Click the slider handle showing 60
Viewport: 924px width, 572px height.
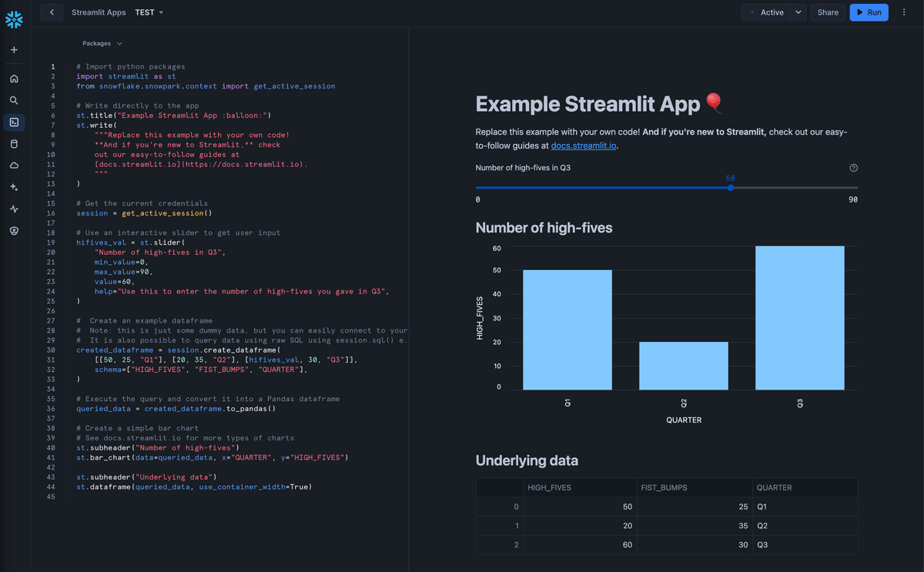730,187
